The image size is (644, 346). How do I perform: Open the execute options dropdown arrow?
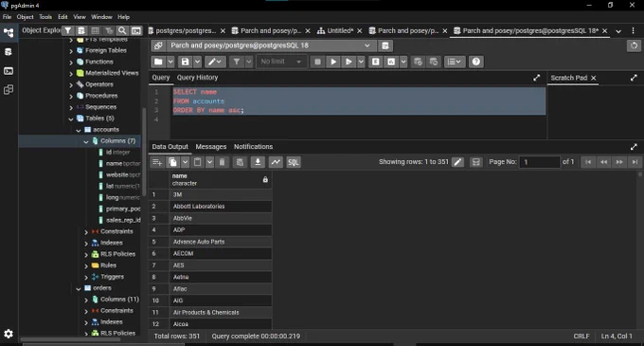tap(361, 62)
